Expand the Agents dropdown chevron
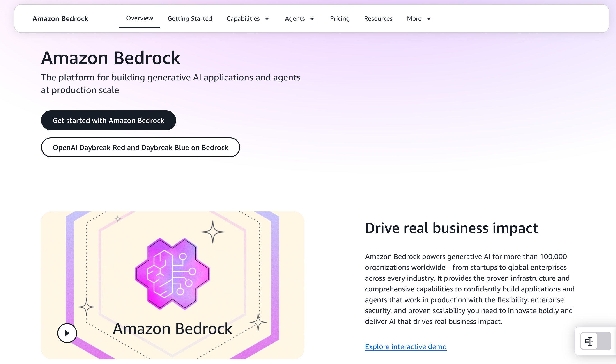616x364 pixels. [312, 19]
